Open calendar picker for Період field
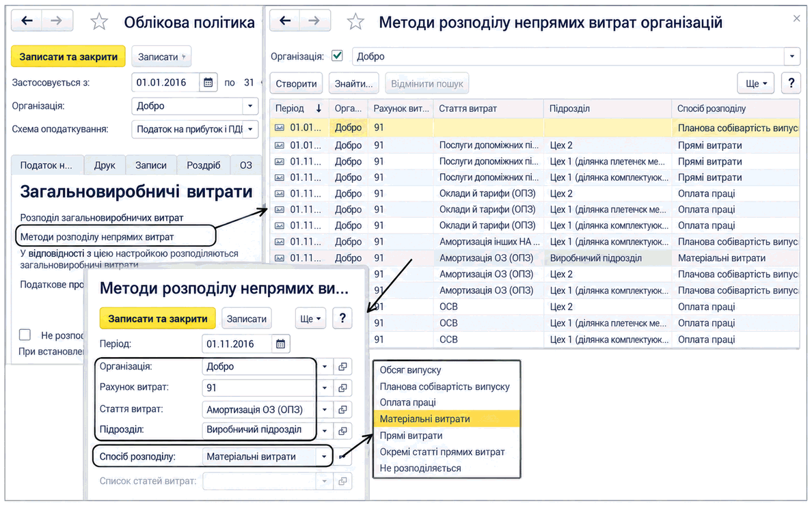Image resolution: width=812 pixels, height=506 pixels. [x=281, y=343]
